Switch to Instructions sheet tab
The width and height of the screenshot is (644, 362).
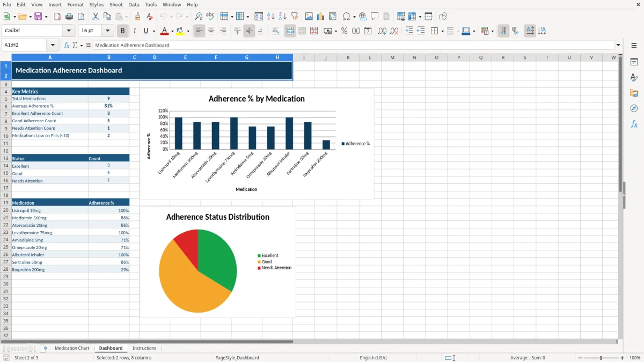tap(144, 348)
